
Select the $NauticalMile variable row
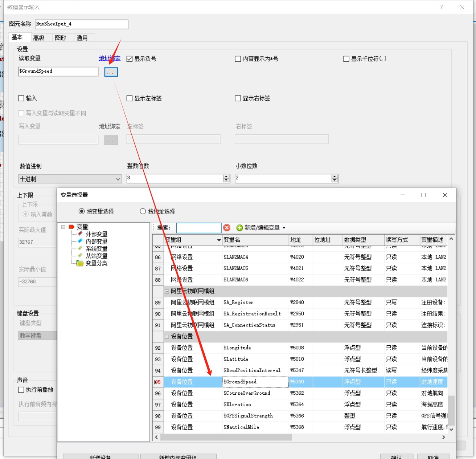coord(300,427)
